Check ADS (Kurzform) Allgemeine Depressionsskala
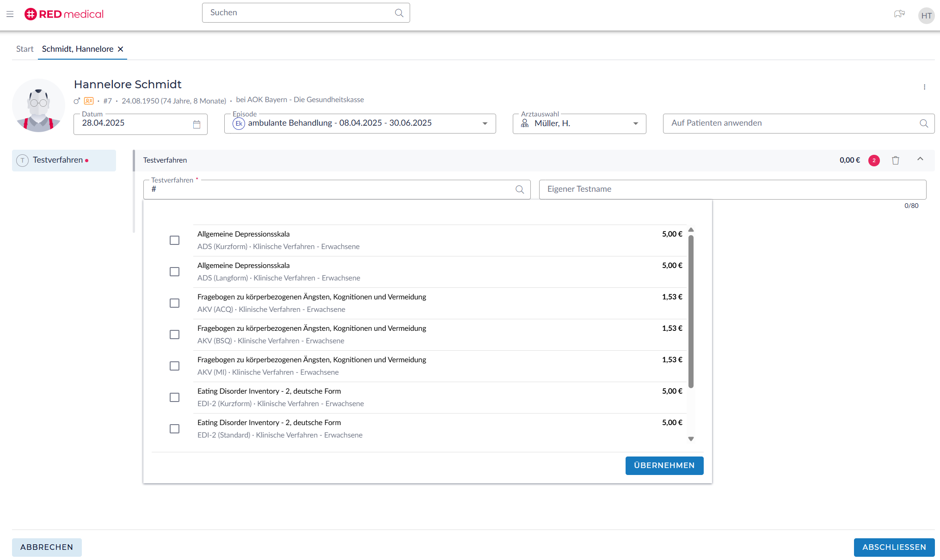Screen dimensions: 940x560 tap(174, 240)
